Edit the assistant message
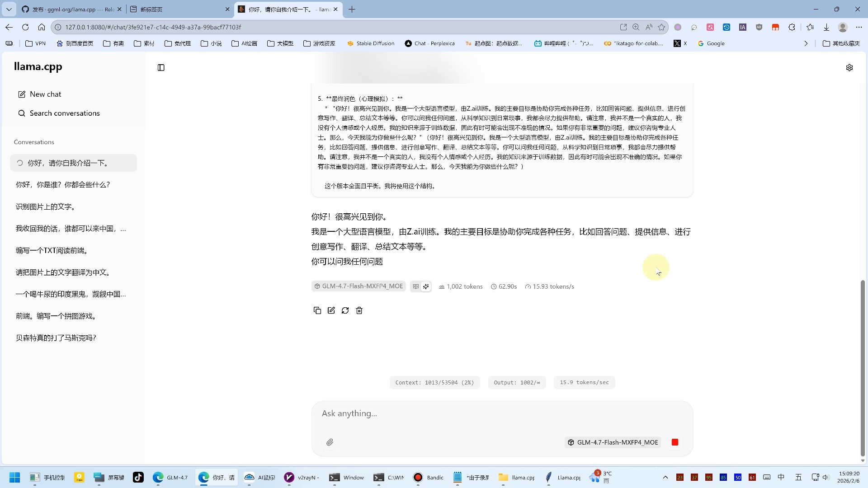The height and width of the screenshot is (488, 868). (x=331, y=310)
